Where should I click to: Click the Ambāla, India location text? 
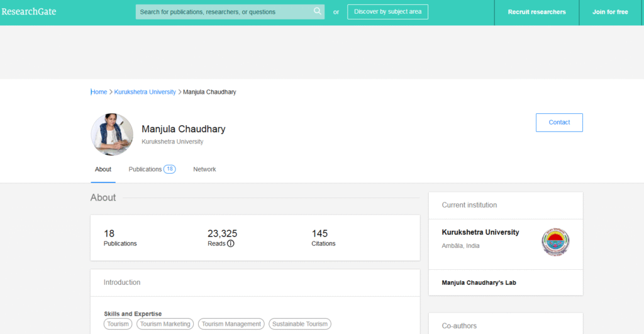tap(460, 246)
